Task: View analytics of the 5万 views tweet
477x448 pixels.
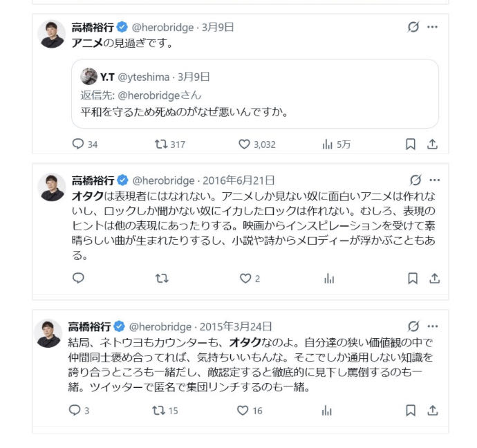Action: [328, 144]
